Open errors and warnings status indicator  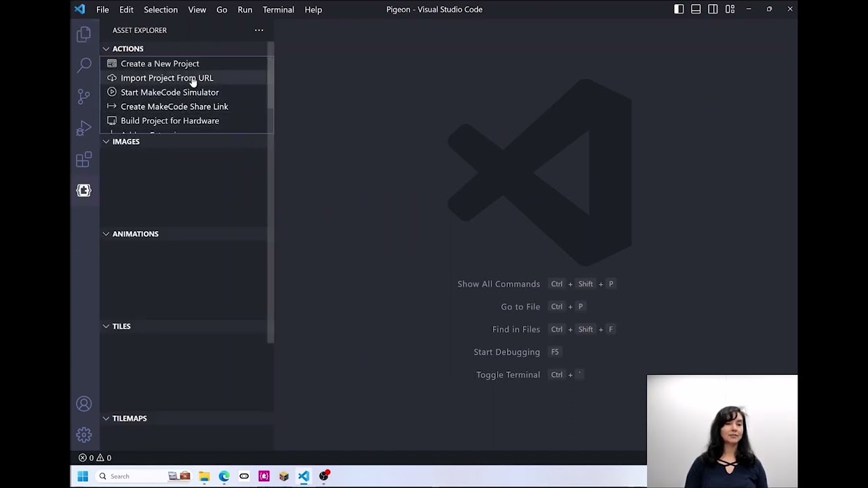click(x=95, y=457)
